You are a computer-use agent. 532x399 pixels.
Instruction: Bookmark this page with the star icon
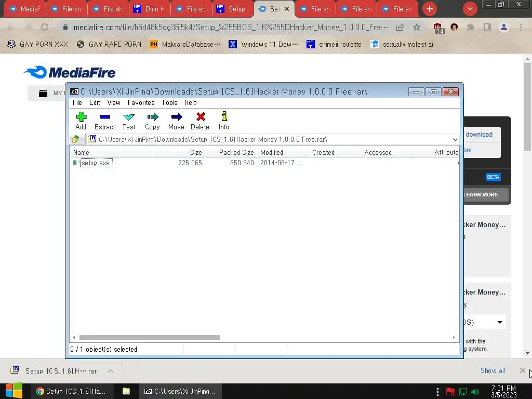point(417,27)
